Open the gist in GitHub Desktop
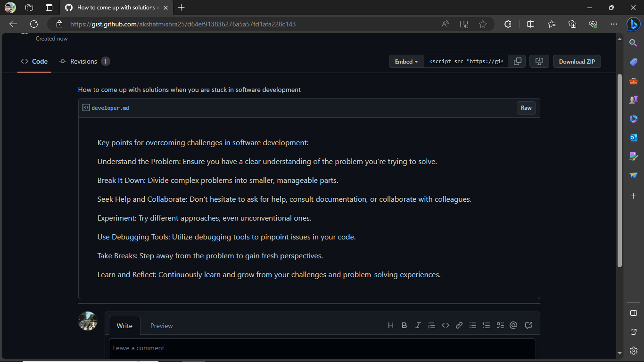Screen dimensions: 644x362 click(x=539, y=61)
